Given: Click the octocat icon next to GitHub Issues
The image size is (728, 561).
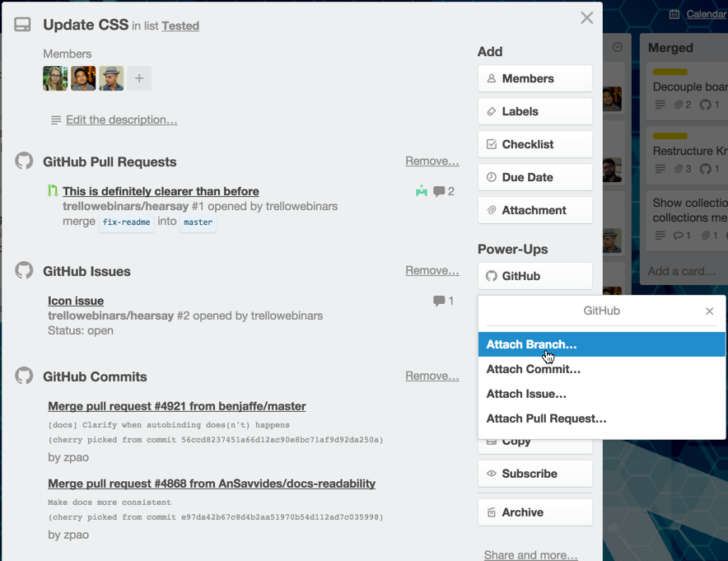Looking at the screenshot, I should click(x=24, y=271).
